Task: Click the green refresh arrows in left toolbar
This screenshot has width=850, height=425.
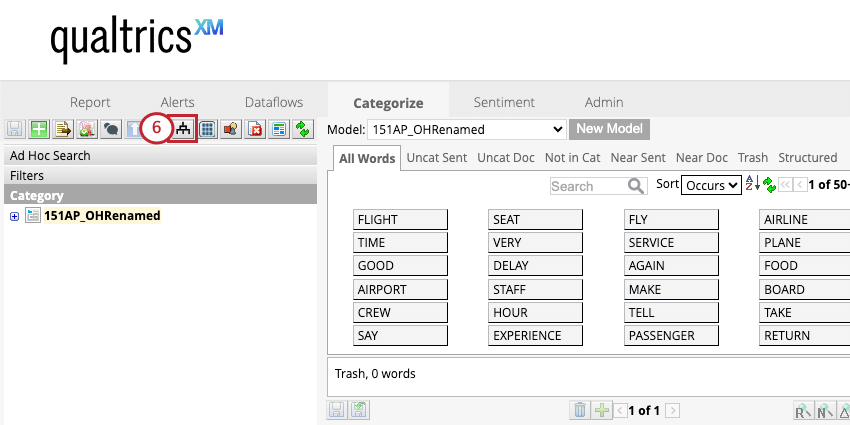Action: (x=302, y=129)
